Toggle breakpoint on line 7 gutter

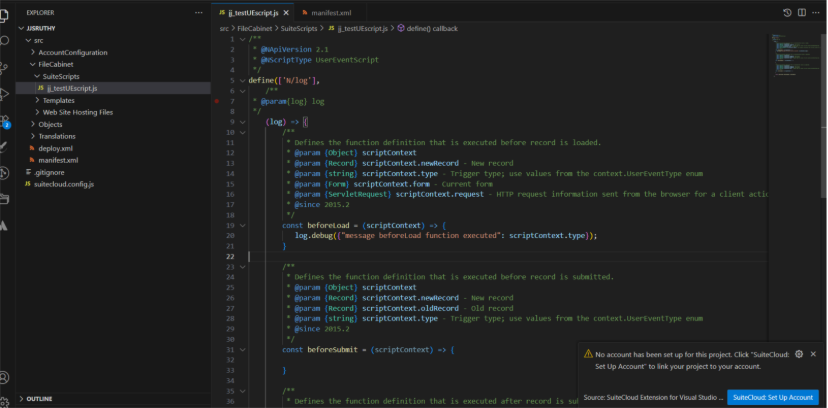click(215, 102)
